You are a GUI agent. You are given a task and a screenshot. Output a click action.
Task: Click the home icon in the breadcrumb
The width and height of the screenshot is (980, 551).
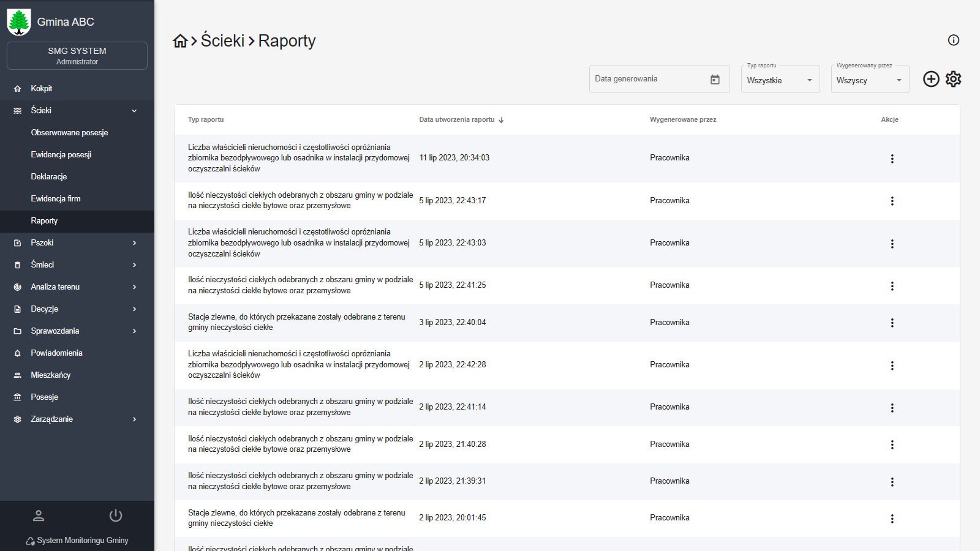point(180,41)
